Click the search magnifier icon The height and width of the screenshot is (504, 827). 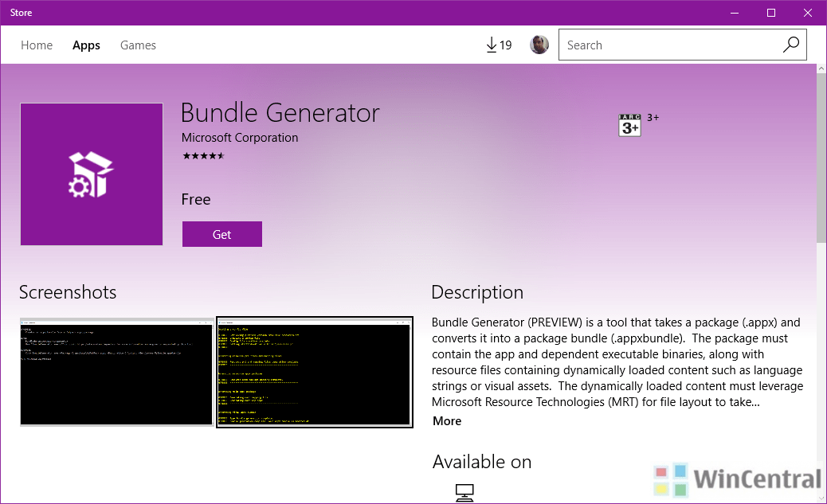pos(790,45)
